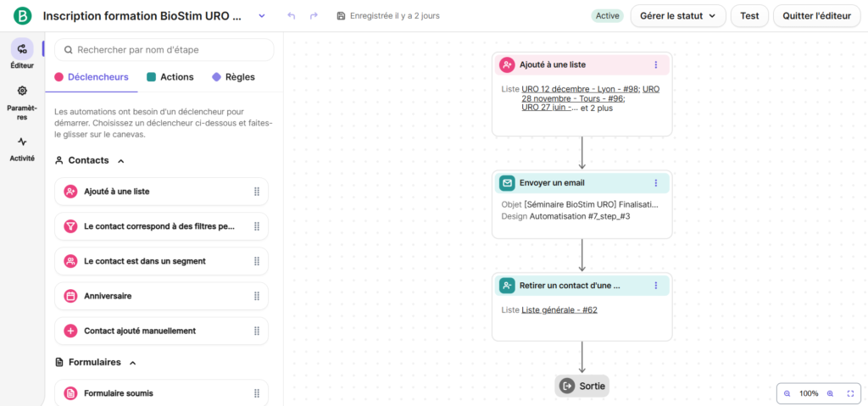
Task: Open the Activité sidebar icon
Action: click(x=22, y=147)
